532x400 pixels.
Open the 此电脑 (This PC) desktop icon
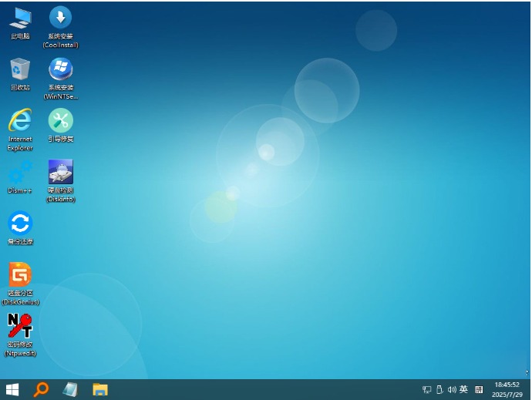tap(20, 24)
